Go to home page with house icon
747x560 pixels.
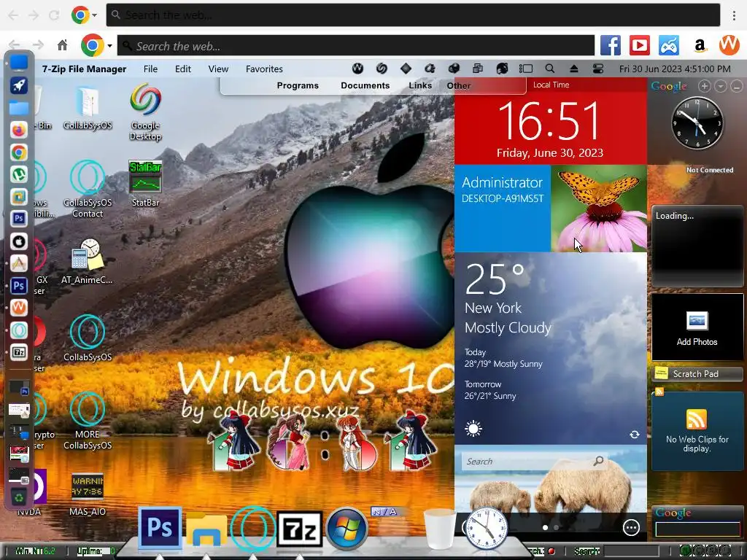tap(63, 45)
